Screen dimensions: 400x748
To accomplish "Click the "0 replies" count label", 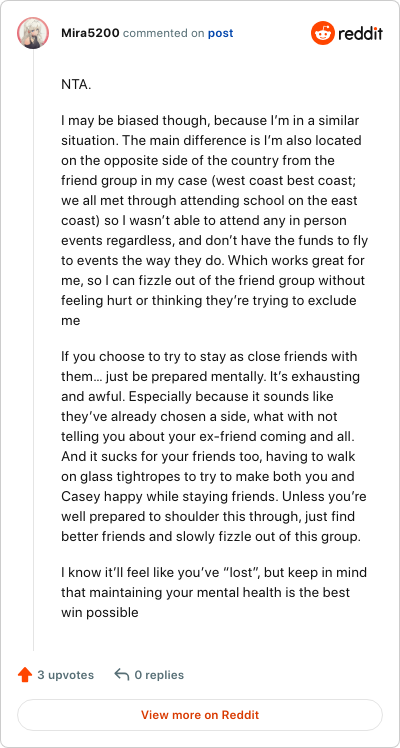I will 159,675.
